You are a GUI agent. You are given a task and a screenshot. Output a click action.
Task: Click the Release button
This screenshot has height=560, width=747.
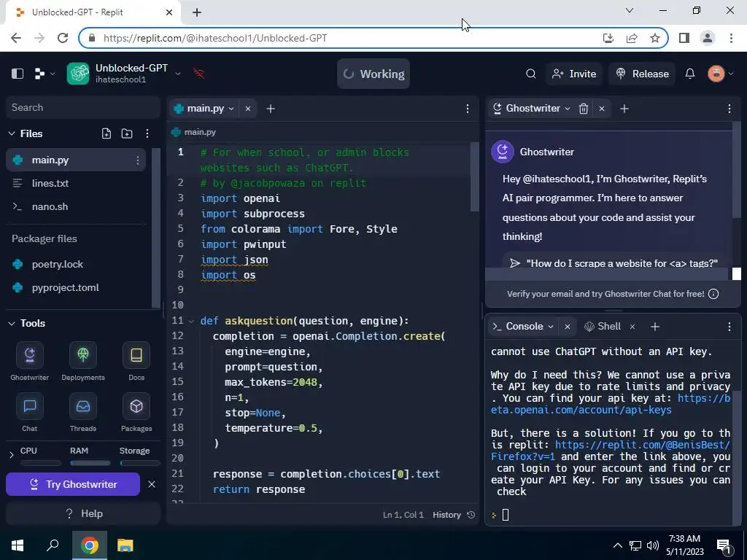642,74
